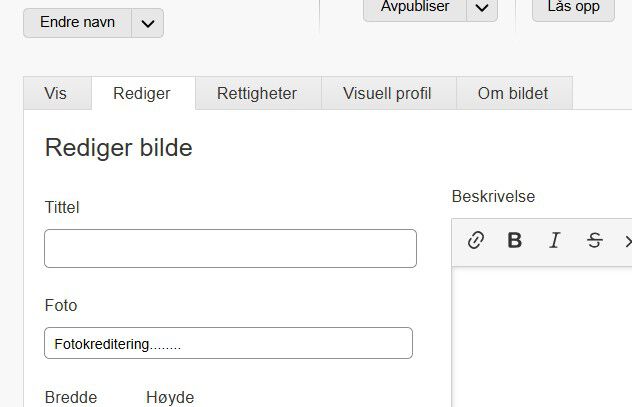Click the Beskrivelse label
The image size is (632, 407).
coord(493,196)
